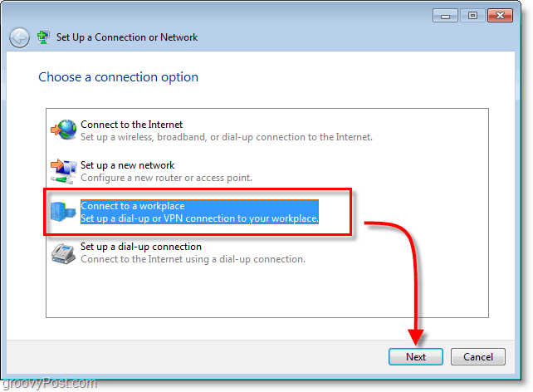Image resolution: width=533 pixels, height=392 pixels.
Task: Dismiss the wizard with Cancel
Action: tap(478, 356)
